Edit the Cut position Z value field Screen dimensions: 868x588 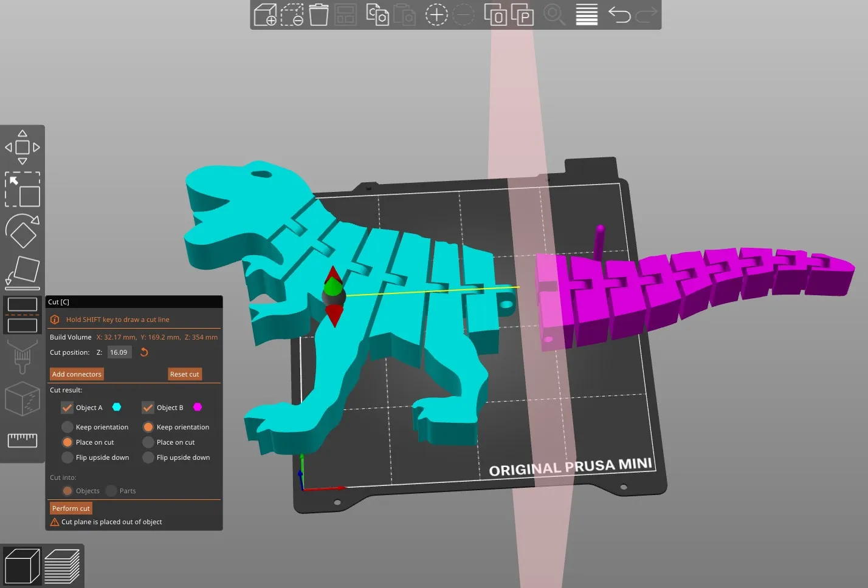[119, 352]
